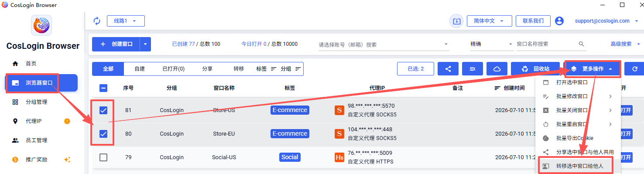The height and width of the screenshot is (174, 644).
Task: Click the 已选: 2 button
Action: tap(415, 69)
